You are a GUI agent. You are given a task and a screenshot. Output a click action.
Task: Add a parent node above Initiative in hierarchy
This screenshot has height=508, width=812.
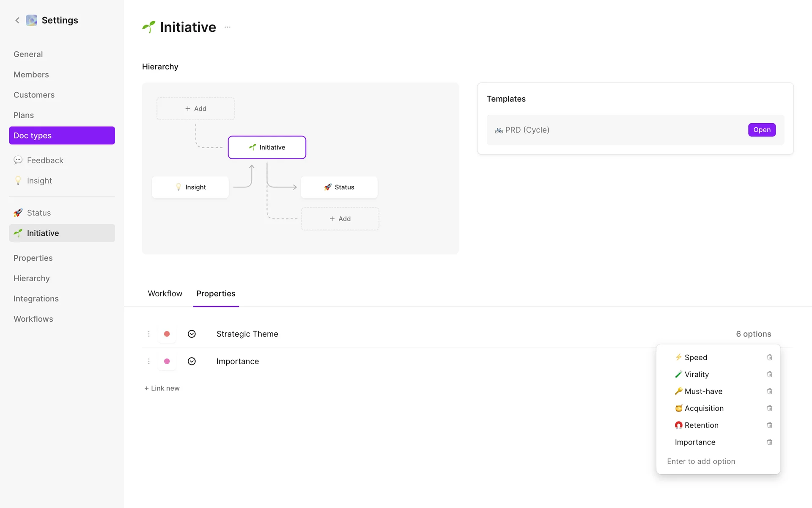point(196,109)
